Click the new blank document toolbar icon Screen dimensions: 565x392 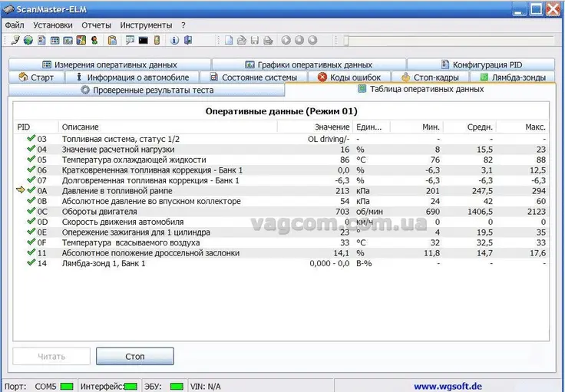229,40
